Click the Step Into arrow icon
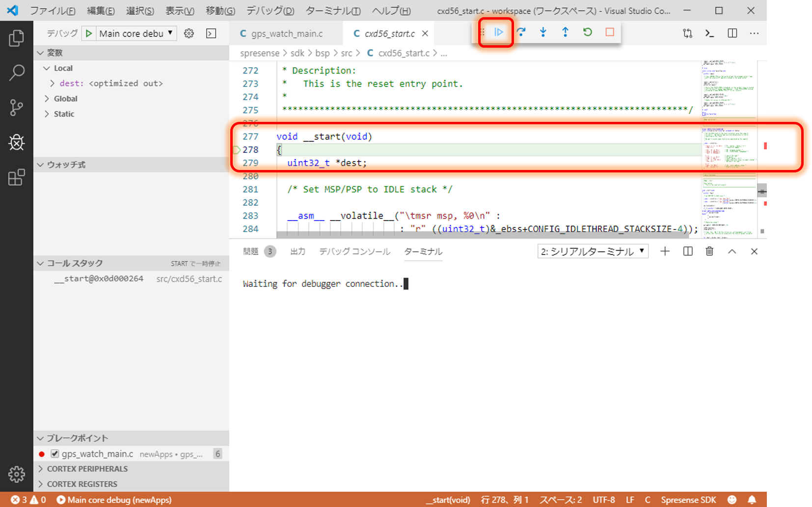The width and height of the screenshot is (812, 507). point(543,32)
